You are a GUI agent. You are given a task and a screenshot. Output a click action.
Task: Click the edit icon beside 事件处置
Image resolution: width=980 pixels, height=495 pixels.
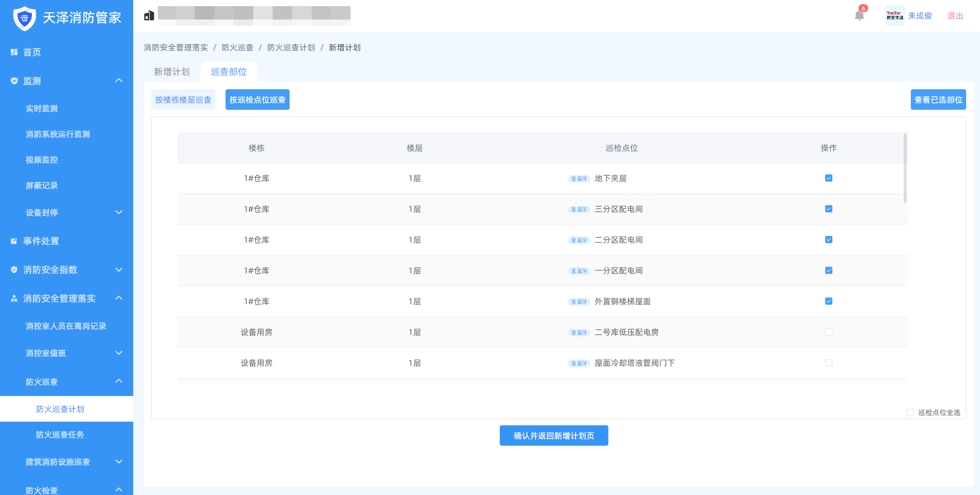point(14,241)
